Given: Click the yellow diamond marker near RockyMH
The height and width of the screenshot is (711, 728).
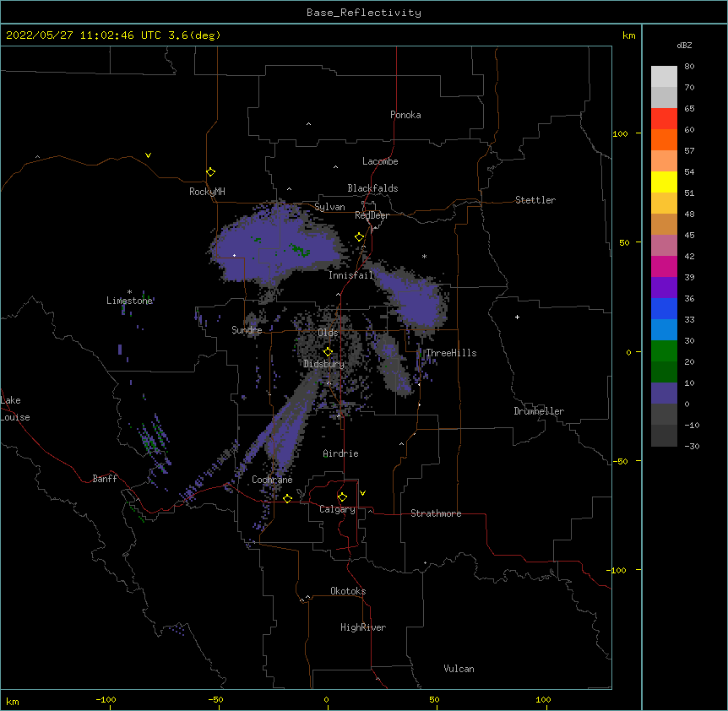Looking at the screenshot, I should [x=210, y=172].
